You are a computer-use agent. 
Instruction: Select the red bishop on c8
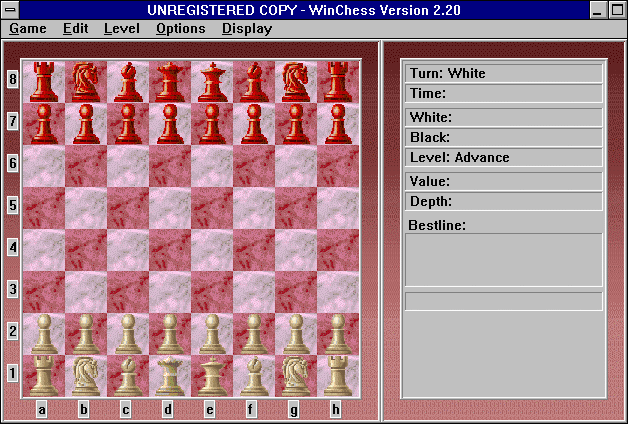pos(128,82)
